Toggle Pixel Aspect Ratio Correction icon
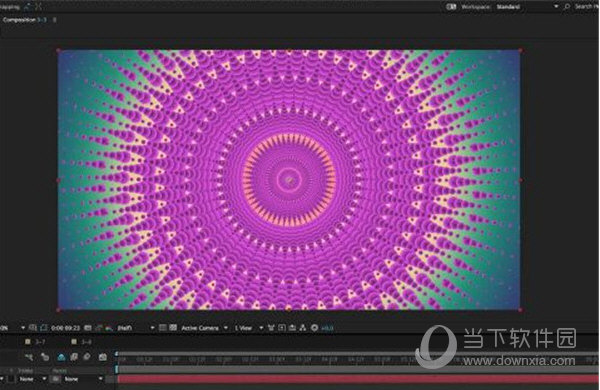600x390 pixels. coord(271,328)
